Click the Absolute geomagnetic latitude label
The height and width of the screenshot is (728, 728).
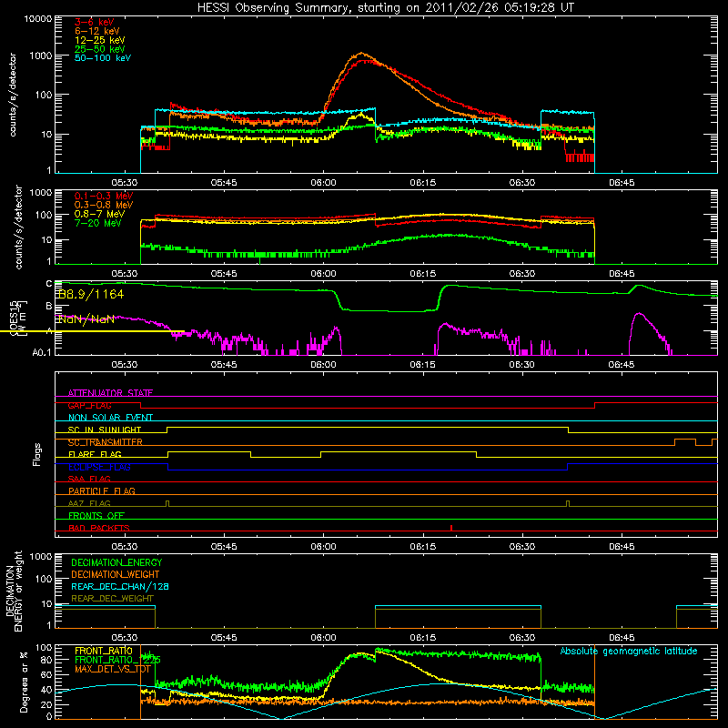(x=629, y=651)
